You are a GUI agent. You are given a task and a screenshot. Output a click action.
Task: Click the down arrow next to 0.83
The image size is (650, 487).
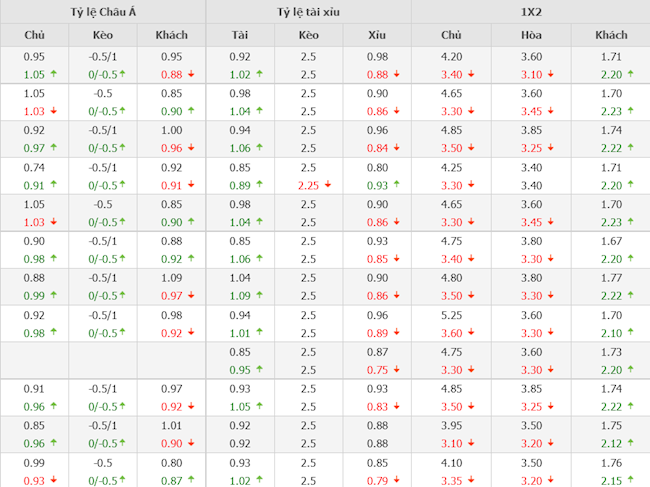(x=398, y=407)
